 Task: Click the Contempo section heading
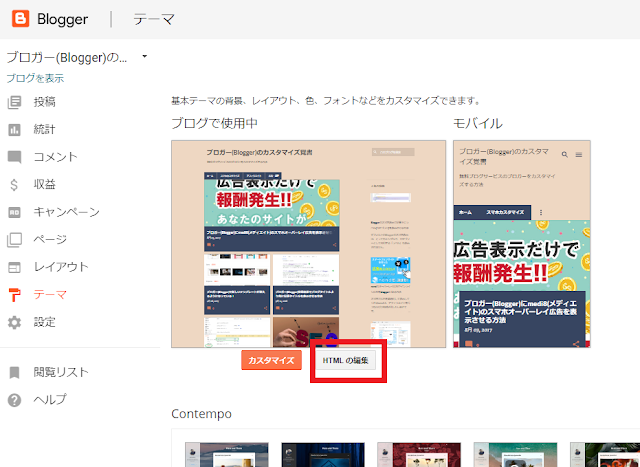point(202,414)
